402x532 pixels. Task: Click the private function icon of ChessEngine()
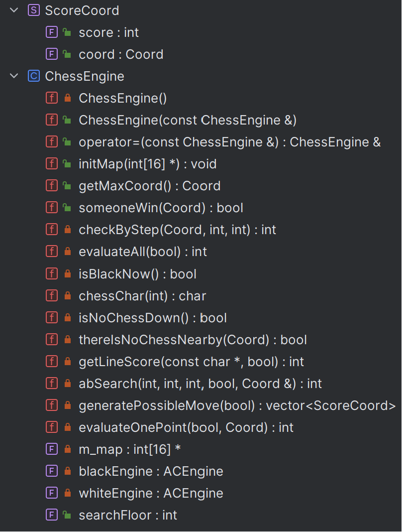52,98
